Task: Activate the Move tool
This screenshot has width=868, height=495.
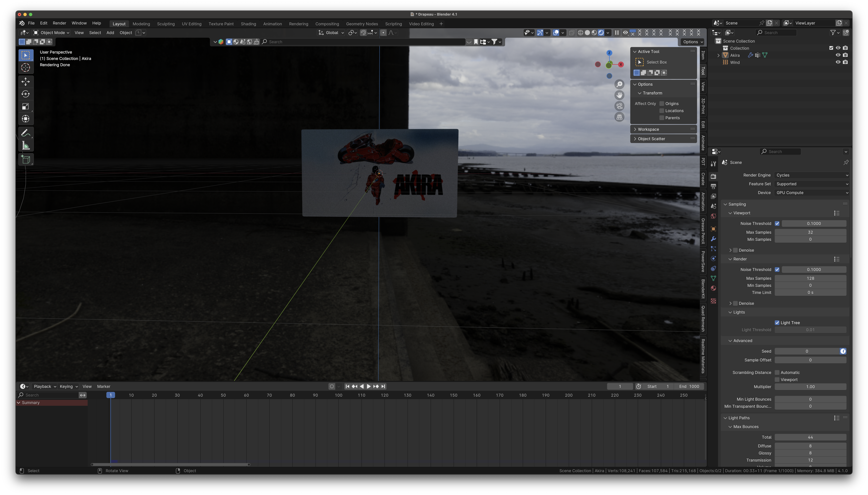Action: (25, 82)
